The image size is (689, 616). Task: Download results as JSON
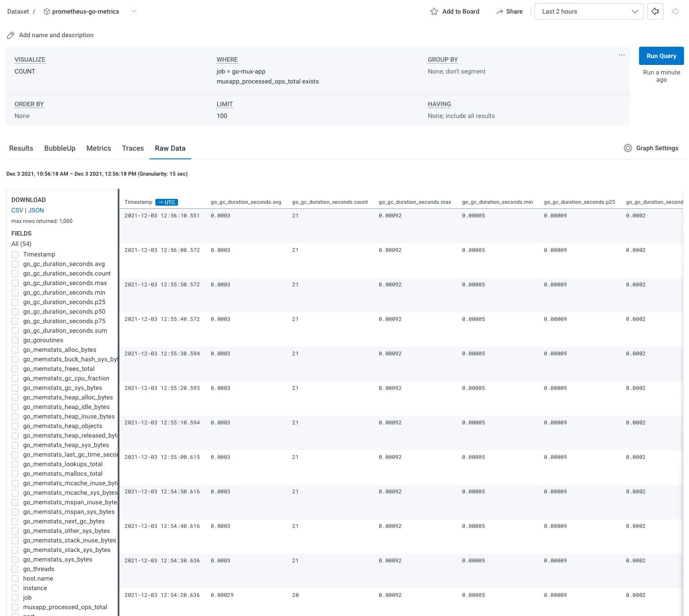click(36, 210)
